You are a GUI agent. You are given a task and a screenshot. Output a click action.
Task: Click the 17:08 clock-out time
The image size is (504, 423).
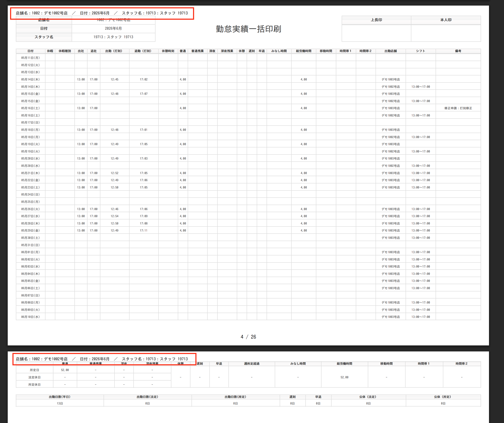143,223
